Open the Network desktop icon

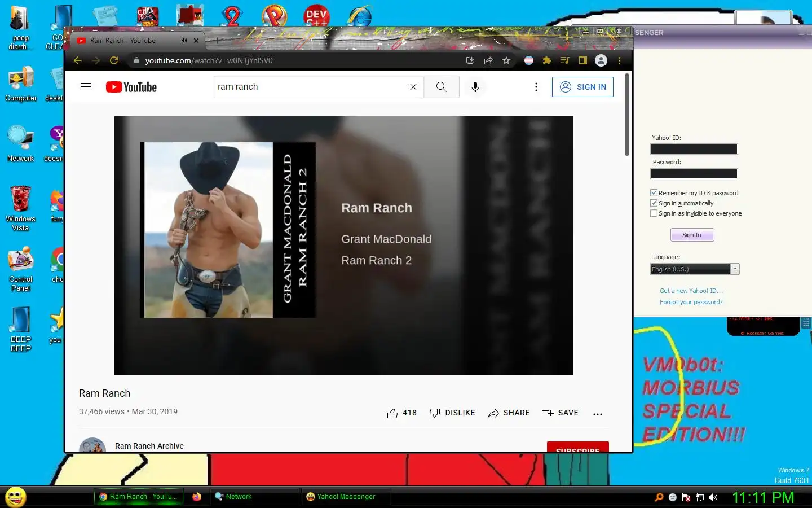[x=21, y=144]
